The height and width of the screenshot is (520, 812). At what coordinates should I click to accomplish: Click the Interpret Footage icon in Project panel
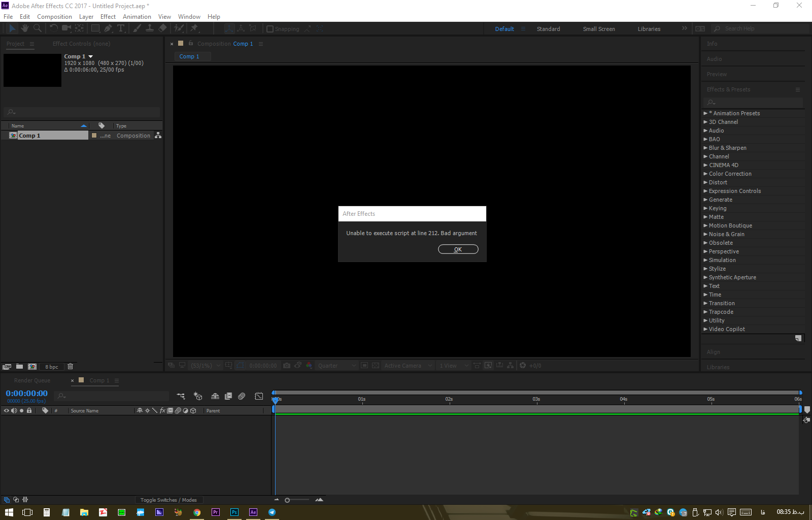(7, 367)
